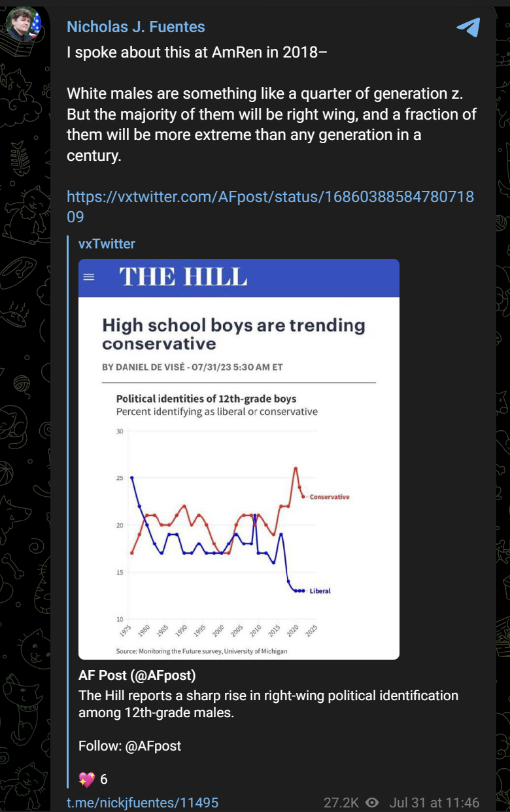Click the vxTwitter site name

[107, 244]
